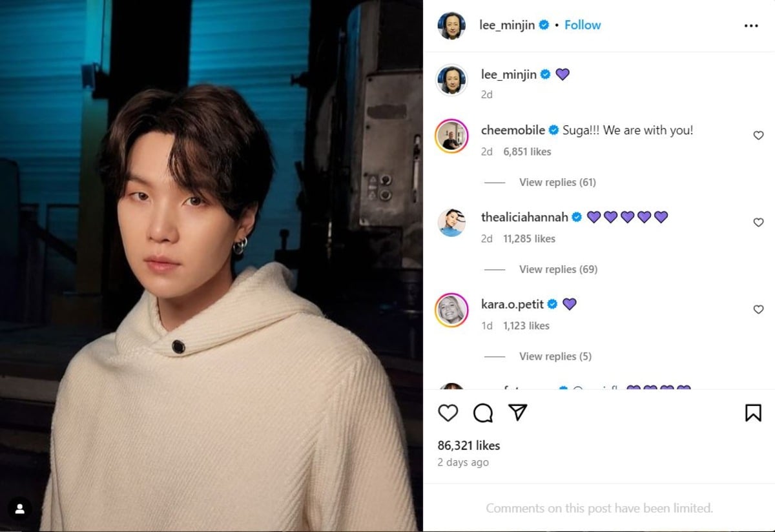Expand View replies (5) under kara.o.petit

555,356
